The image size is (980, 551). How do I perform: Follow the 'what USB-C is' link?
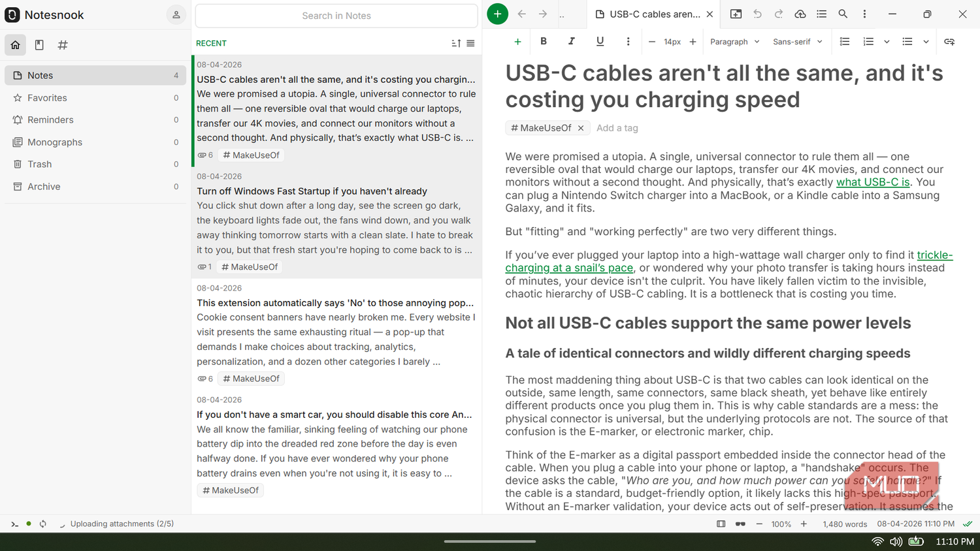(x=873, y=182)
